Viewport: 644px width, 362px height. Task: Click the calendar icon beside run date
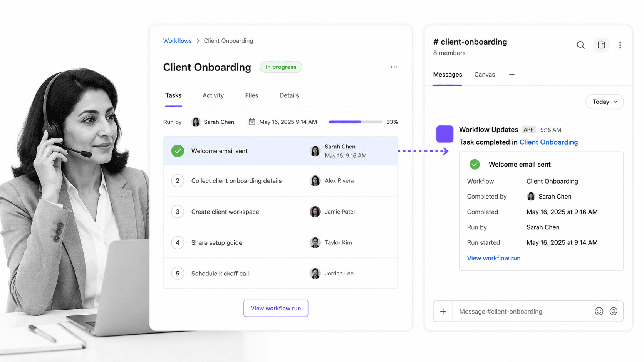pyautogui.click(x=252, y=122)
